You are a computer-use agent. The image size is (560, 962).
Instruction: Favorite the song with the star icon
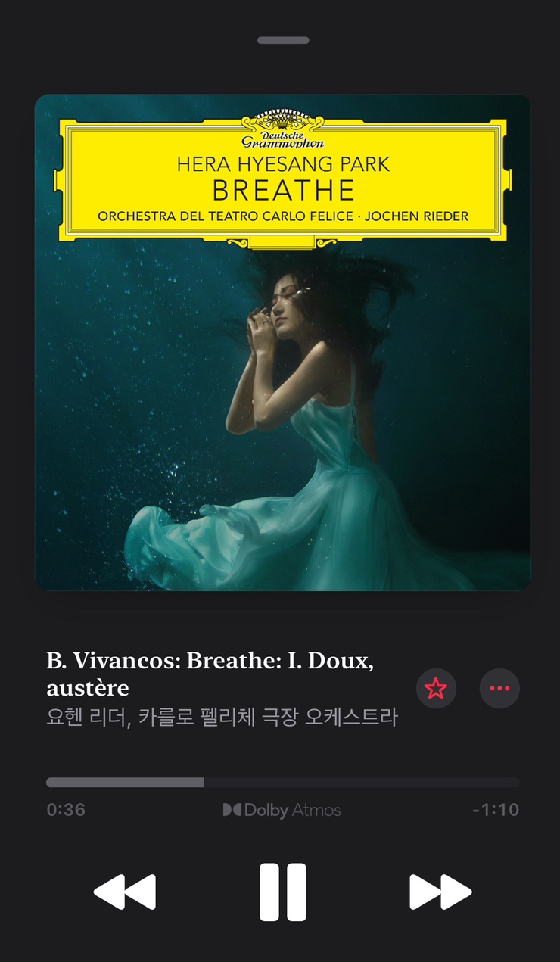[x=436, y=688]
